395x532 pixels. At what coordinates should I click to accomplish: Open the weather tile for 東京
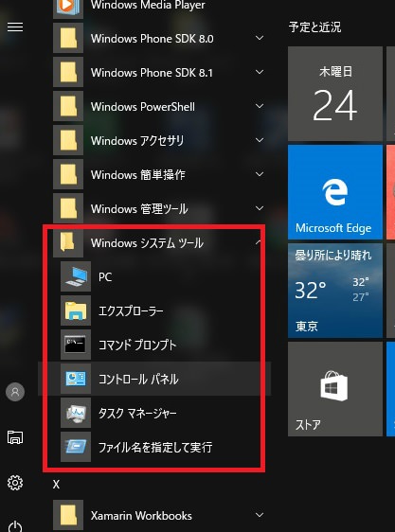click(x=335, y=291)
